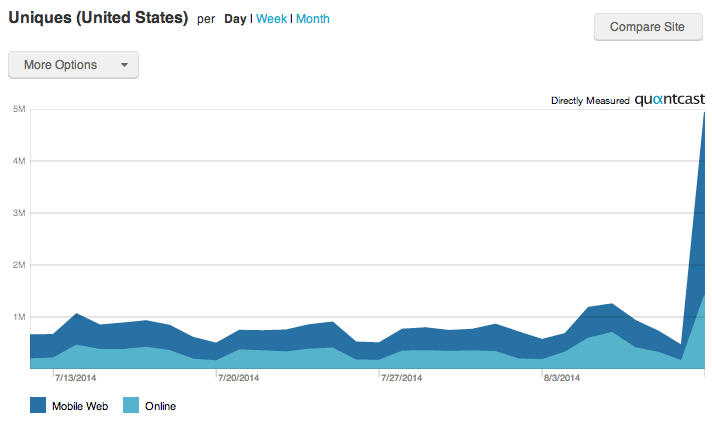Click the 5M y-axis label
Image resolution: width=712 pixels, height=424 pixels.
tap(18, 109)
